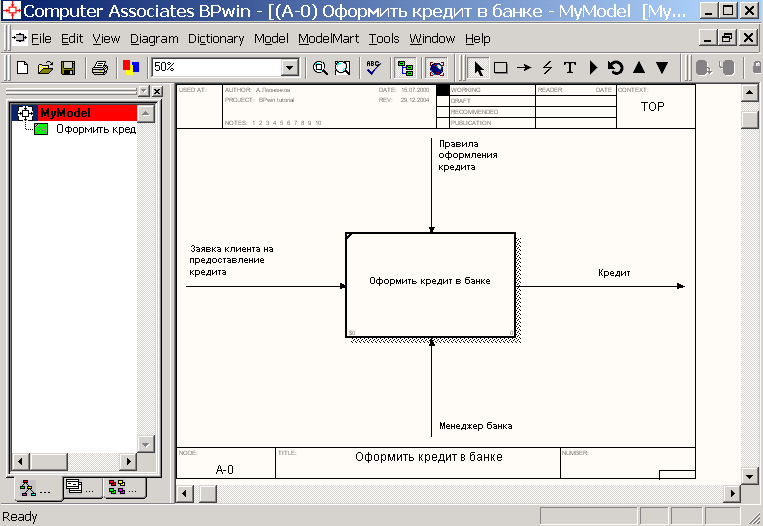Select MyModel root in the model tree

66,113
